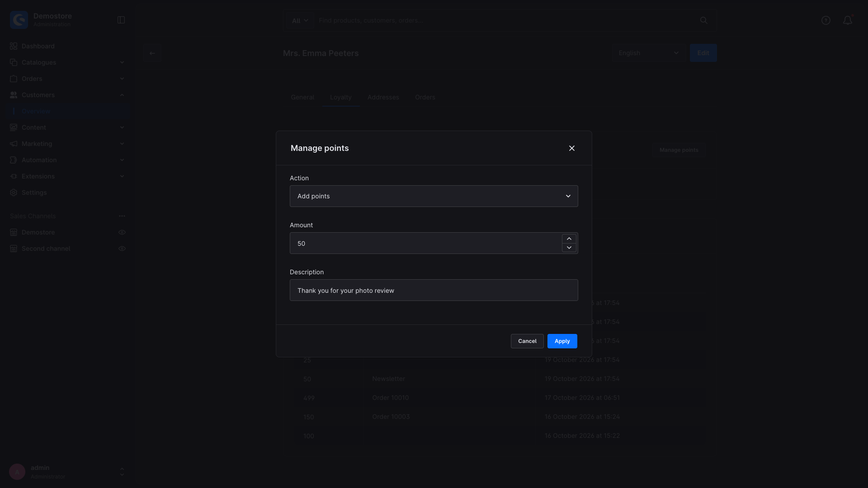
Task: Click the Edit button
Action: pyautogui.click(x=703, y=53)
